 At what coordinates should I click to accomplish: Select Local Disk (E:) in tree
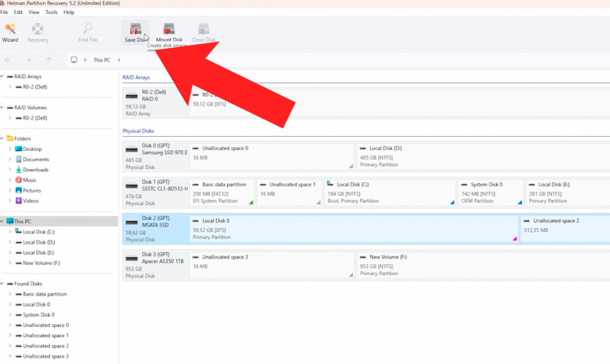pyautogui.click(x=39, y=252)
